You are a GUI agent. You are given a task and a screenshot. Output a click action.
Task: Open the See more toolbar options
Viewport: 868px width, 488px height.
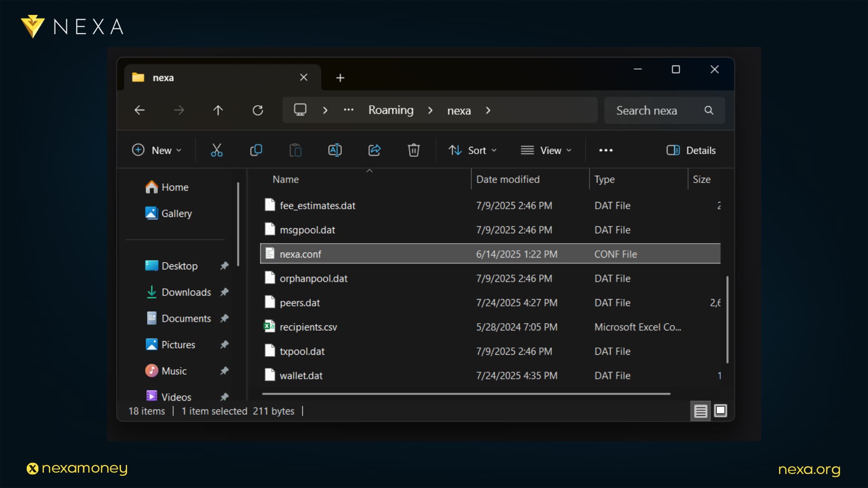click(606, 150)
